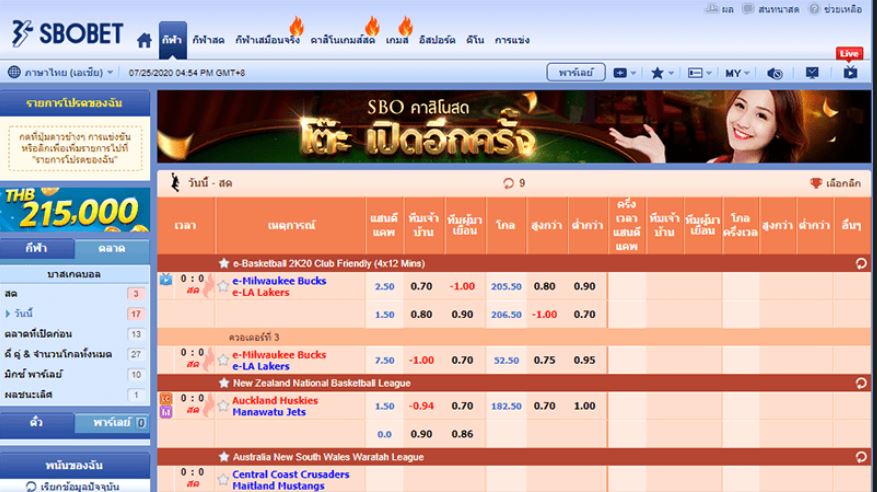The image size is (877, 492).
Task: Click the รายการโปรดของฉัน panel header
Action: pos(75,103)
